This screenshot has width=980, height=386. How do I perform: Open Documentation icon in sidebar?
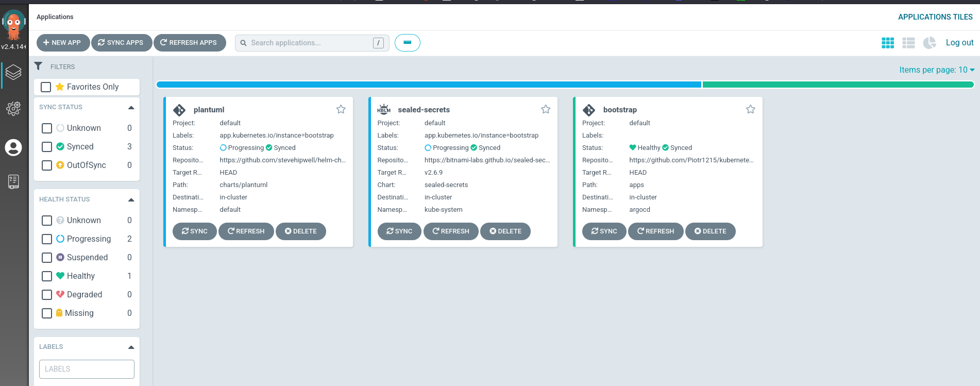coord(13,181)
